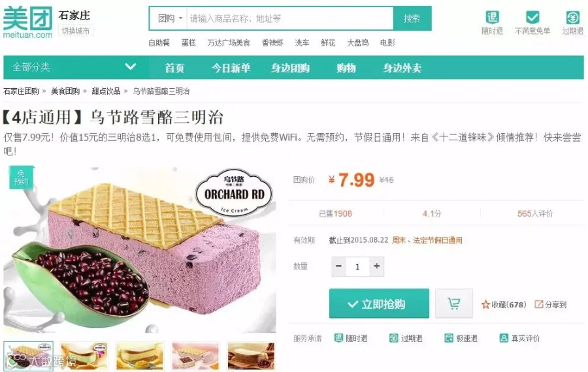
Task: Decrease quantity with the minus button
Action: click(338, 266)
